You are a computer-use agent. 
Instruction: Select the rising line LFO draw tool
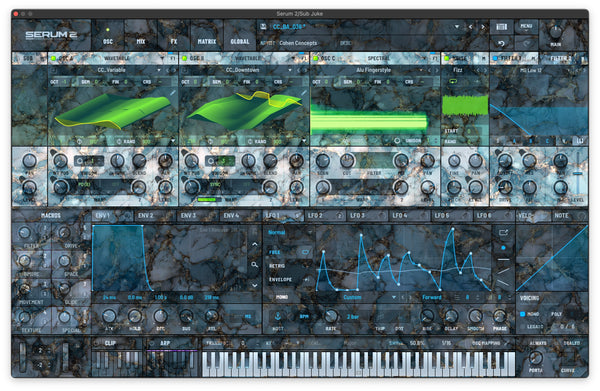tap(503, 271)
